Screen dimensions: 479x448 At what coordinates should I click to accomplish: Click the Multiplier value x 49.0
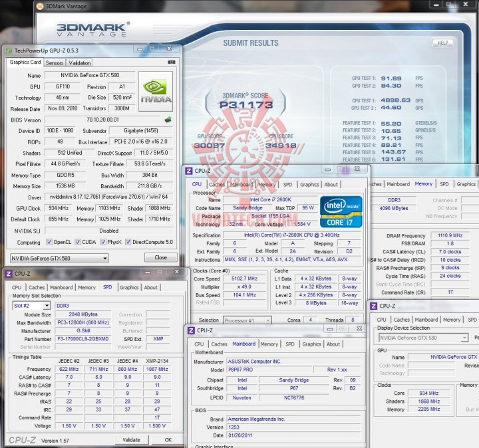coord(244,287)
